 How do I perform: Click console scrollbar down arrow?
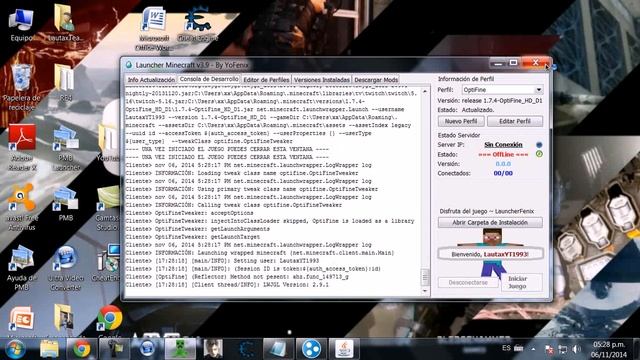pos(425,291)
